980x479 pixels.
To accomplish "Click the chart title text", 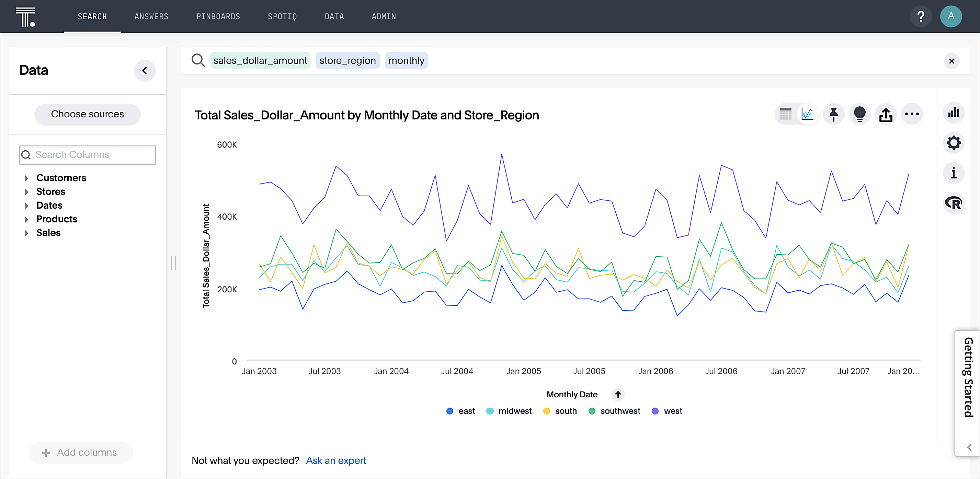I will point(367,115).
